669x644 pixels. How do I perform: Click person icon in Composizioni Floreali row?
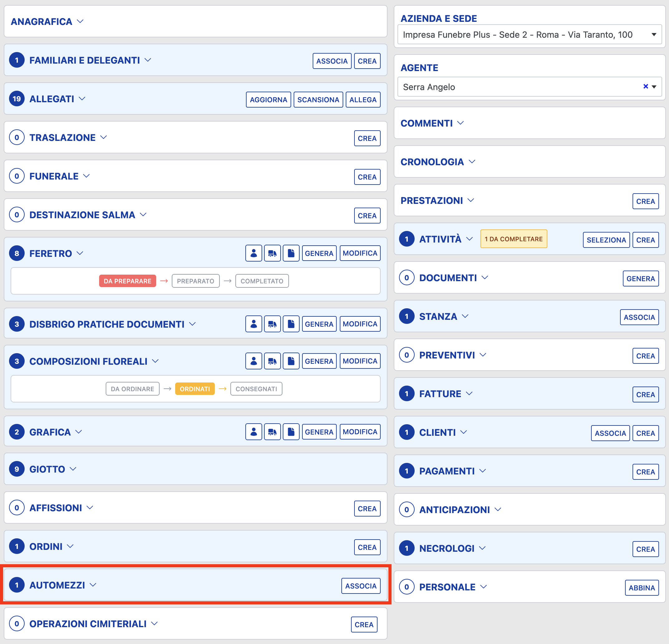pyautogui.click(x=253, y=361)
